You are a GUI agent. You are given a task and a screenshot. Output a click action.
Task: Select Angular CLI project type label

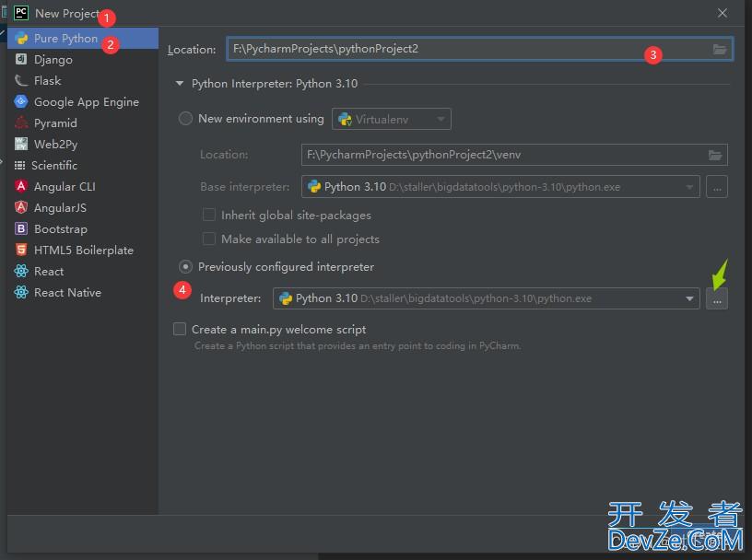coord(65,186)
